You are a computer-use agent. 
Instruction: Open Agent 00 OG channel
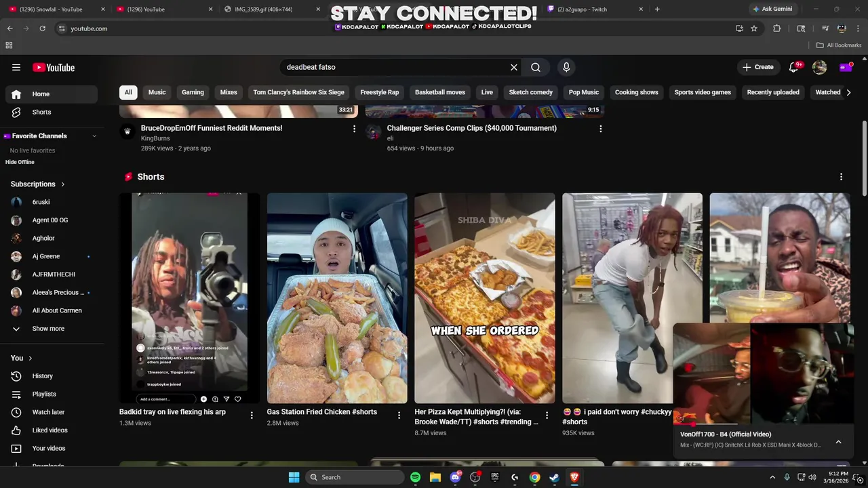51,220
